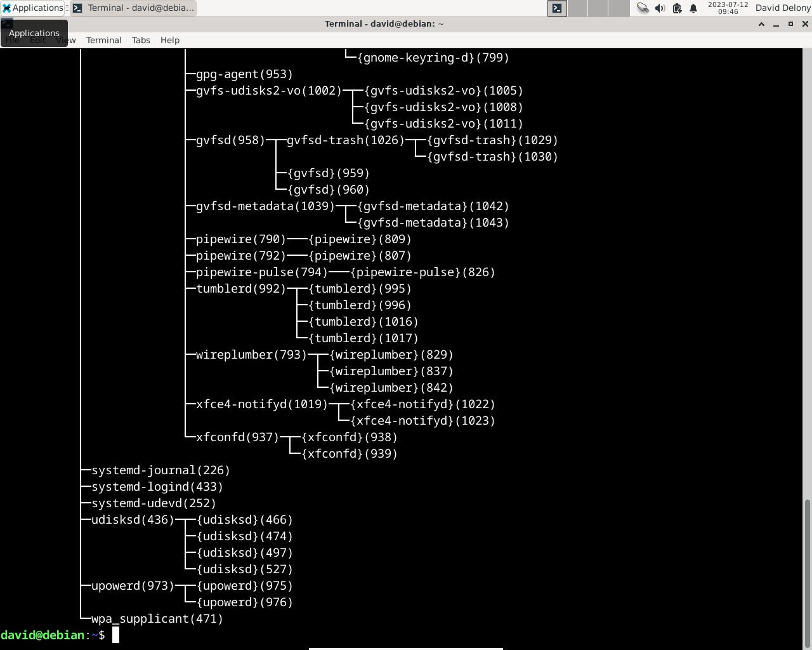Open the Edit menu
Screen dimensions: 812x650
37,40
